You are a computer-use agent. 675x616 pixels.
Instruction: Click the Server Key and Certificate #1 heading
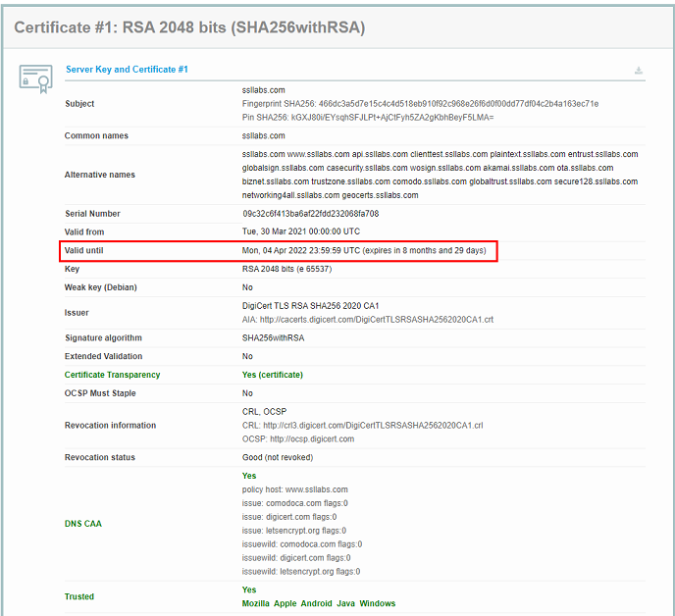click(127, 70)
